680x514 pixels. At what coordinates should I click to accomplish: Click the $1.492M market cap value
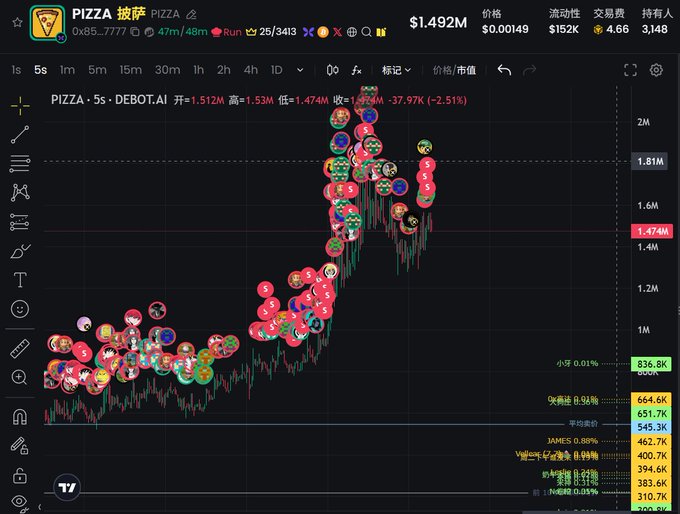pos(438,22)
